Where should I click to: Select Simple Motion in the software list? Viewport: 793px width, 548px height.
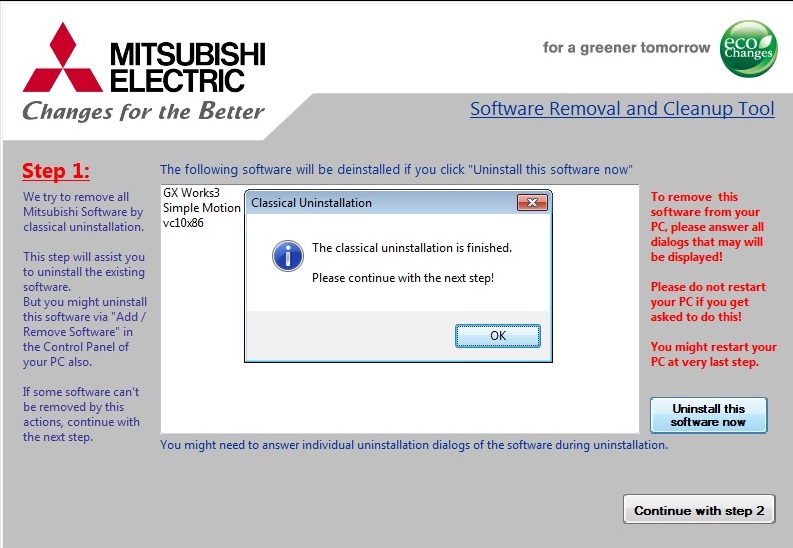coord(201,208)
